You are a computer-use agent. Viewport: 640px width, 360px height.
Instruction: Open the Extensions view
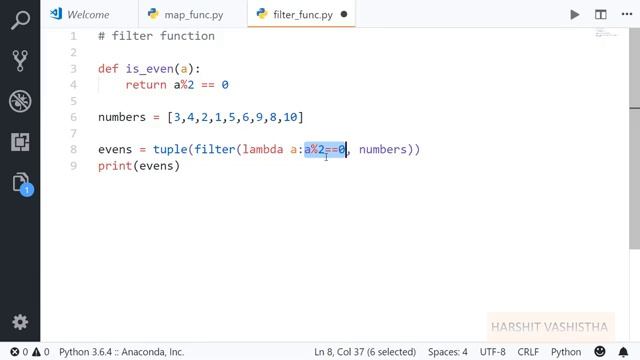coord(20,142)
